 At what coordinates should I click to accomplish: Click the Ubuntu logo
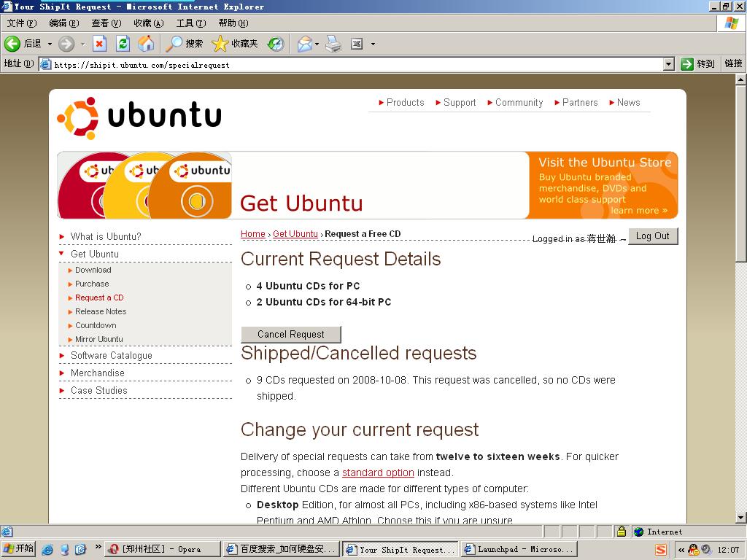[x=139, y=117]
